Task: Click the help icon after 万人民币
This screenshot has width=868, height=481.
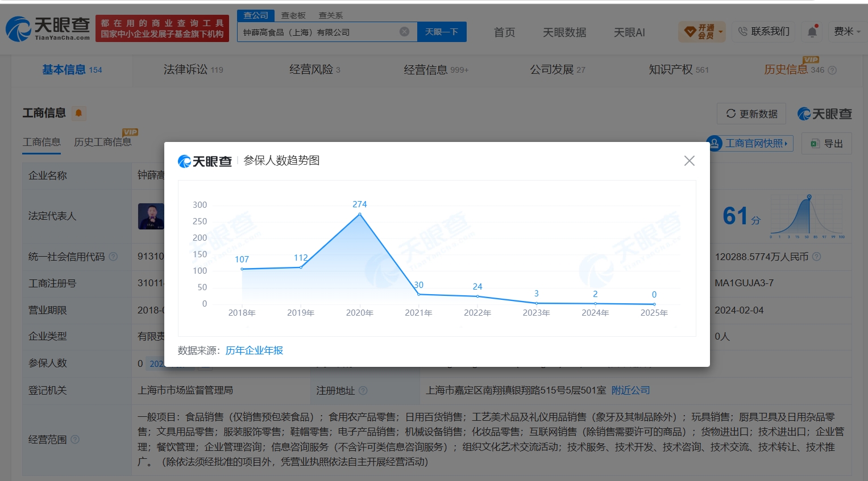Action: point(816,257)
